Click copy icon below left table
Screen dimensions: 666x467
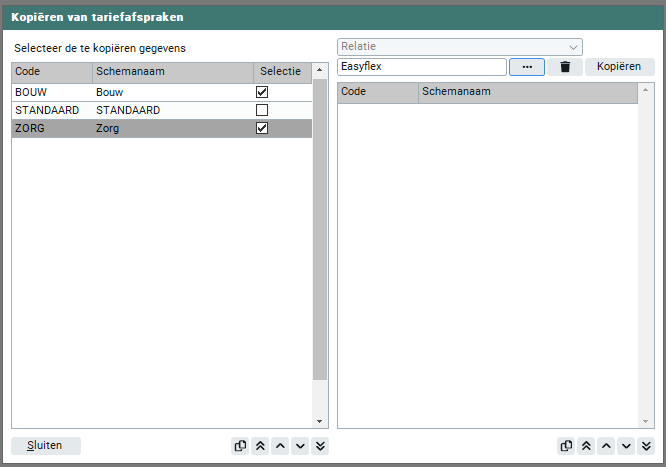pos(240,446)
